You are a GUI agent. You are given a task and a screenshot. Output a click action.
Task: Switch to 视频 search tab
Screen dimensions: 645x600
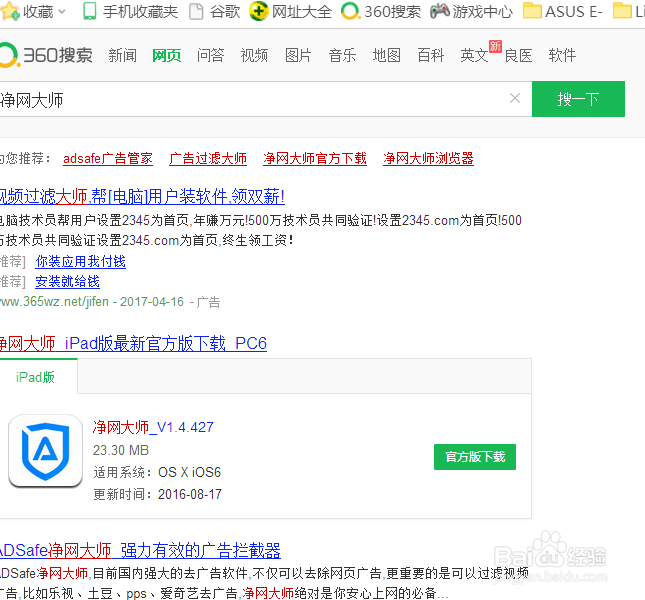[254, 55]
